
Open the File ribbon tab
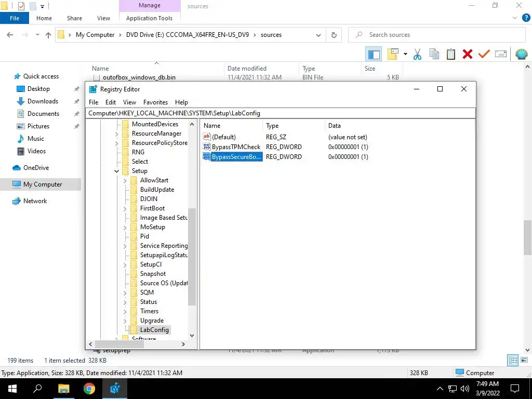coord(15,18)
